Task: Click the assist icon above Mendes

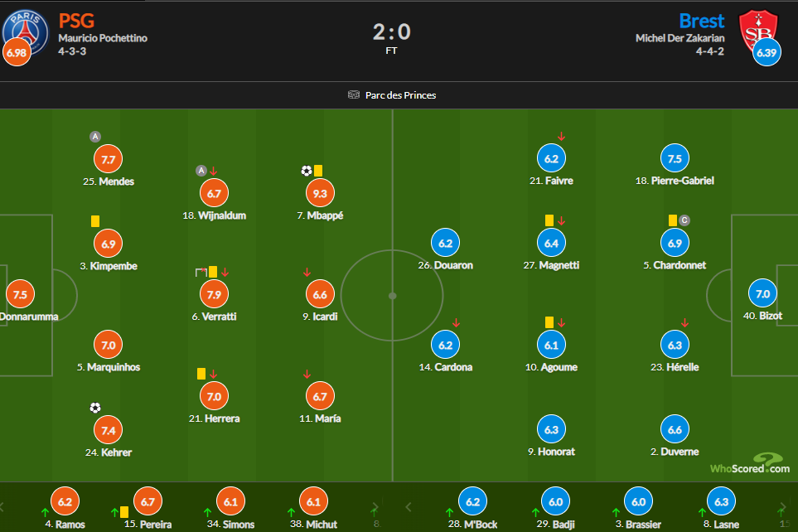Action: click(x=95, y=137)
